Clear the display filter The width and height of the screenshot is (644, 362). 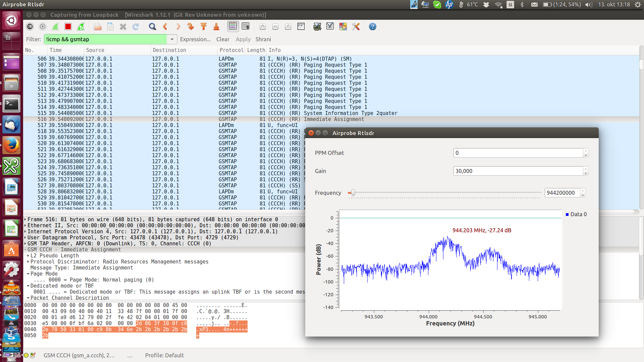coord(223,39)
